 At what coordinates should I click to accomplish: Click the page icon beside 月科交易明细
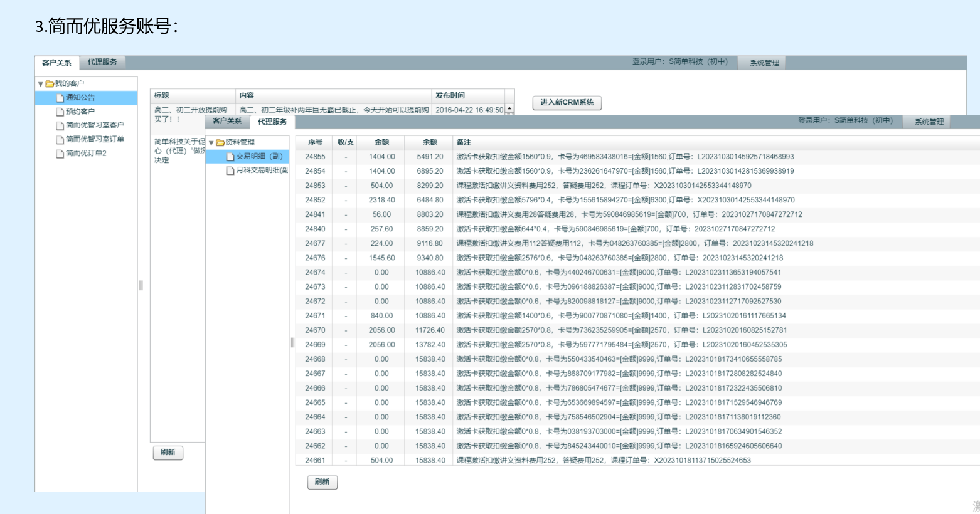[230, 170]
